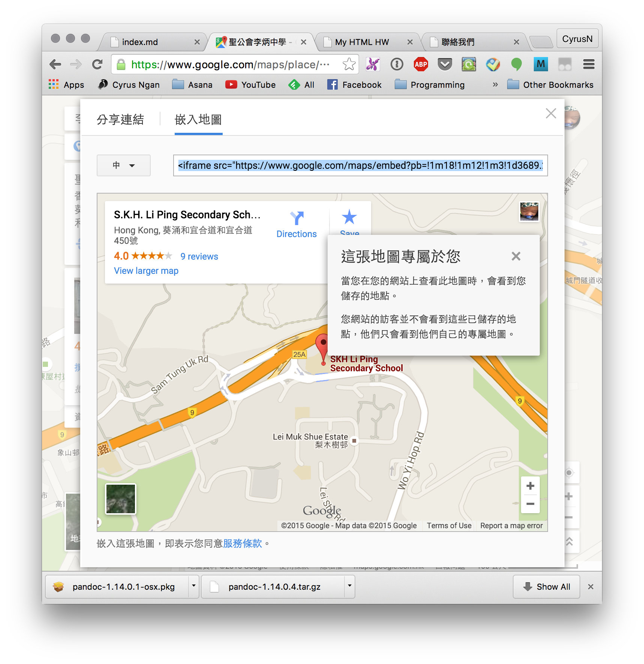The height and width of the screenshot is (664, 644).
Task: Open the 服務條款 terms link
Action: (243, 543)
